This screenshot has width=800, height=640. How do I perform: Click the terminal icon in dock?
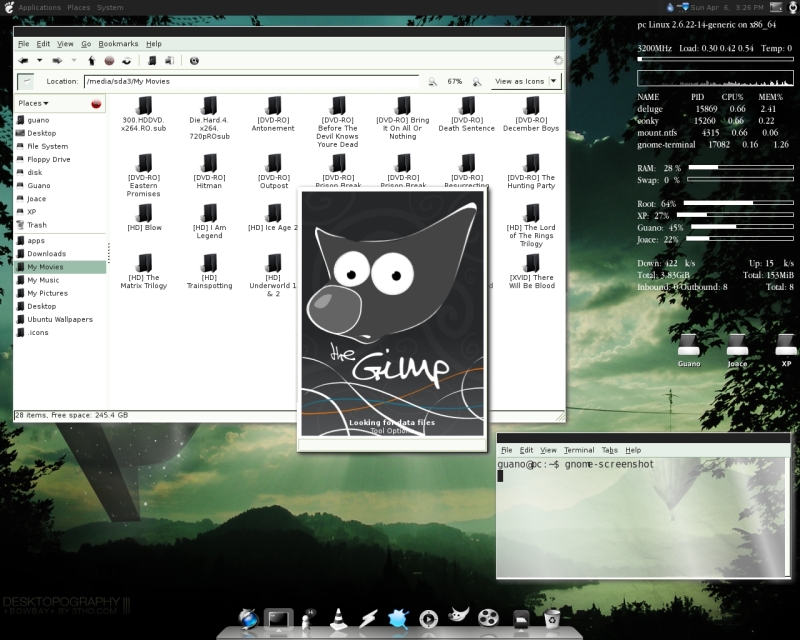coord(279,620)
